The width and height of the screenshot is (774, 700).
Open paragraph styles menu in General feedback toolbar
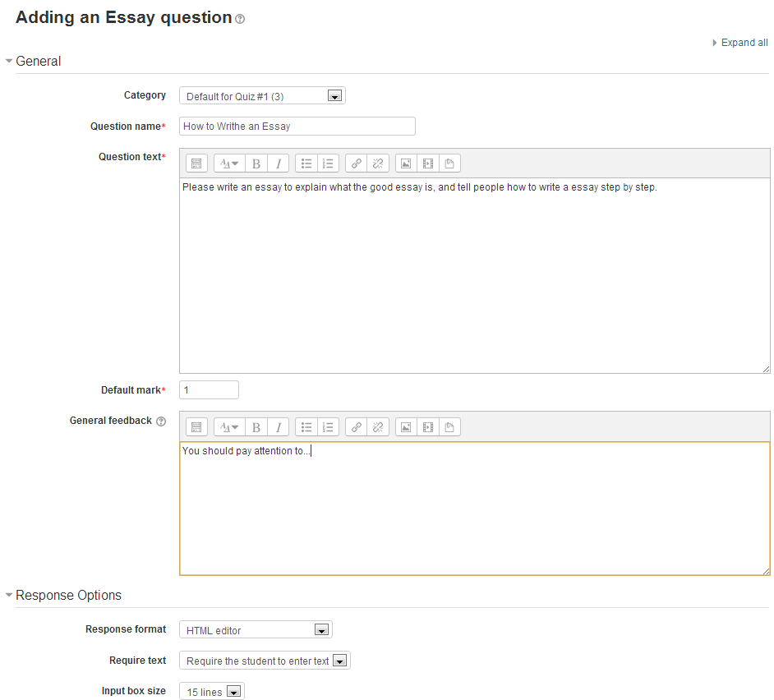(x=228, y=427)
